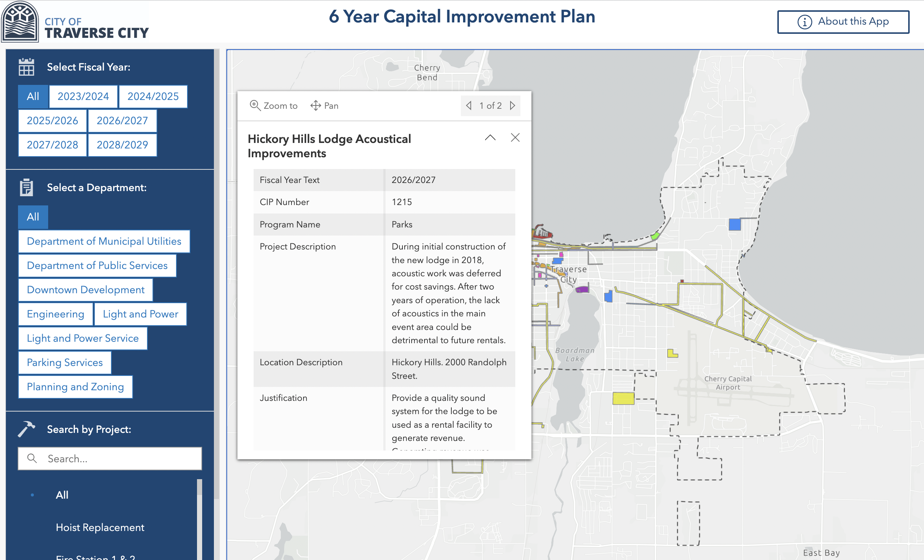
Task: Go to next popup record with right arrow
Action: (x=513, y=106)
